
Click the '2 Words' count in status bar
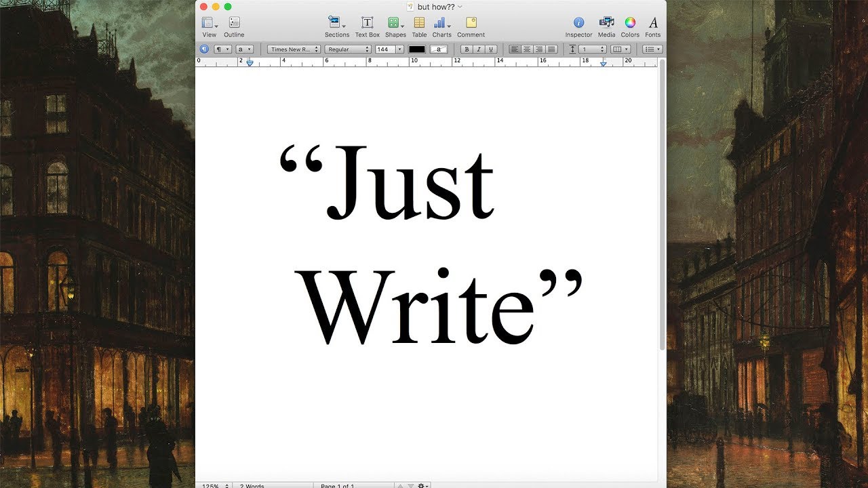point(252,485)
